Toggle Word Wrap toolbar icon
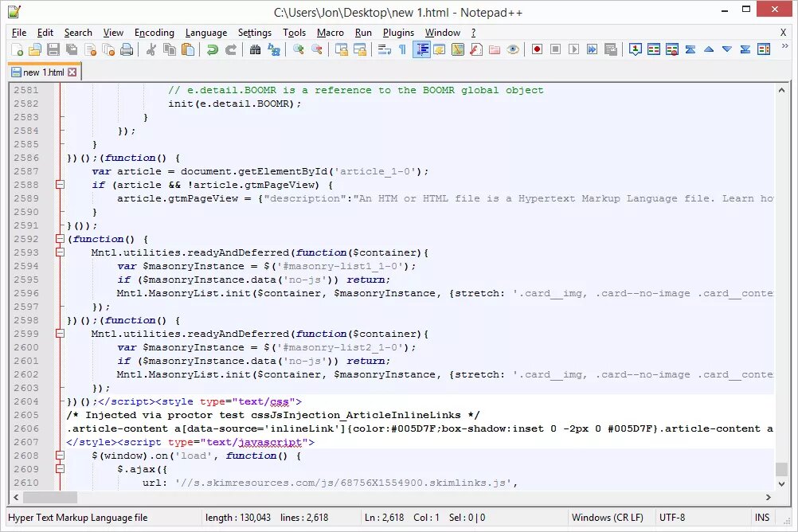 (x=384, y=49)
